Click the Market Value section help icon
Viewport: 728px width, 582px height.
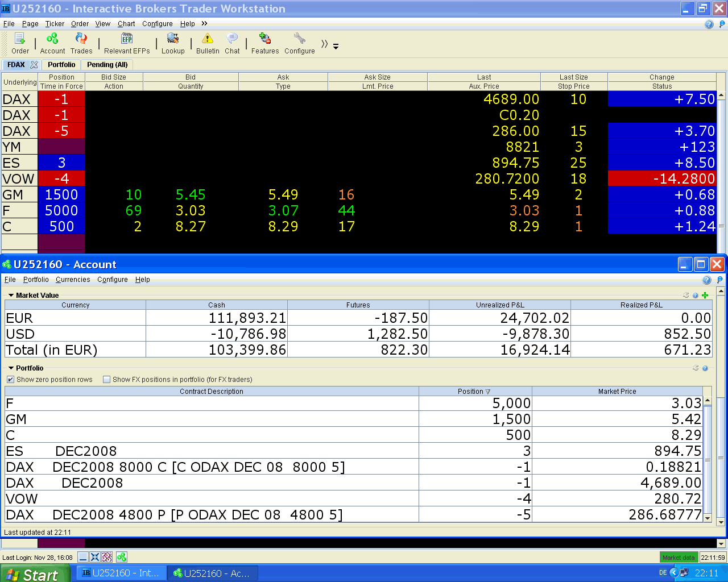tap(696, 296)
